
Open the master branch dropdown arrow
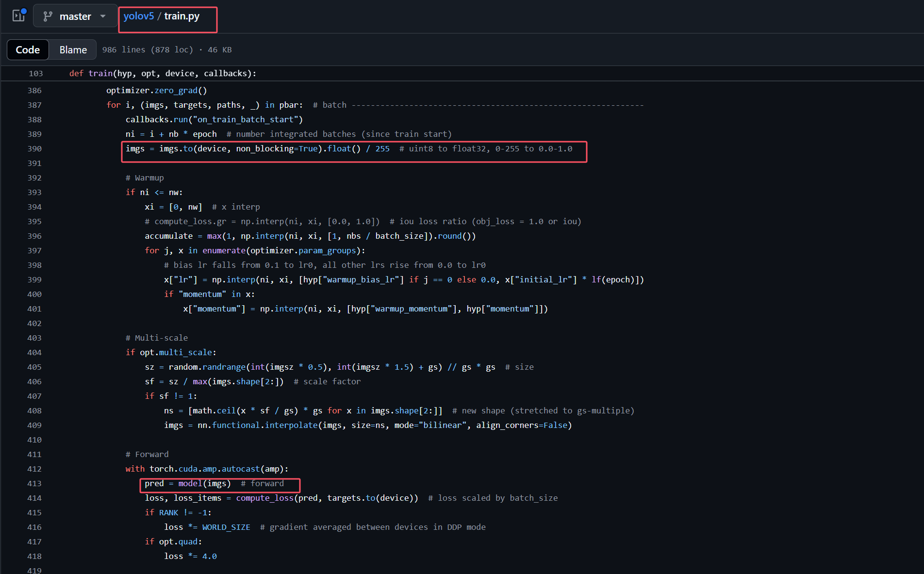(x=103, y=16)
